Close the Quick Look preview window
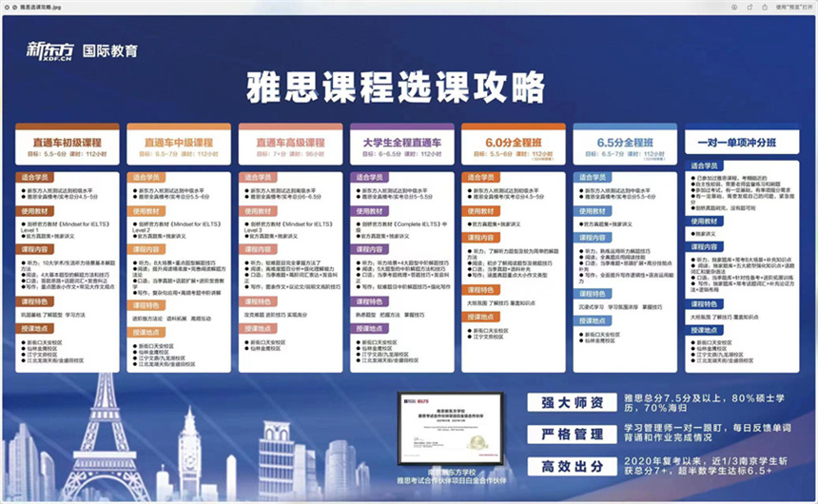 8,6
